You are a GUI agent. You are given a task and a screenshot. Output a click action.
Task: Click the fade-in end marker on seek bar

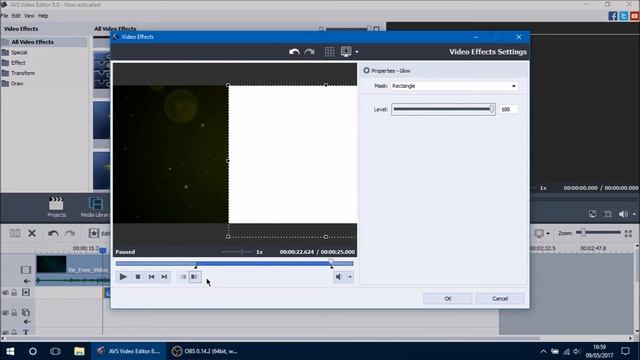196,266
